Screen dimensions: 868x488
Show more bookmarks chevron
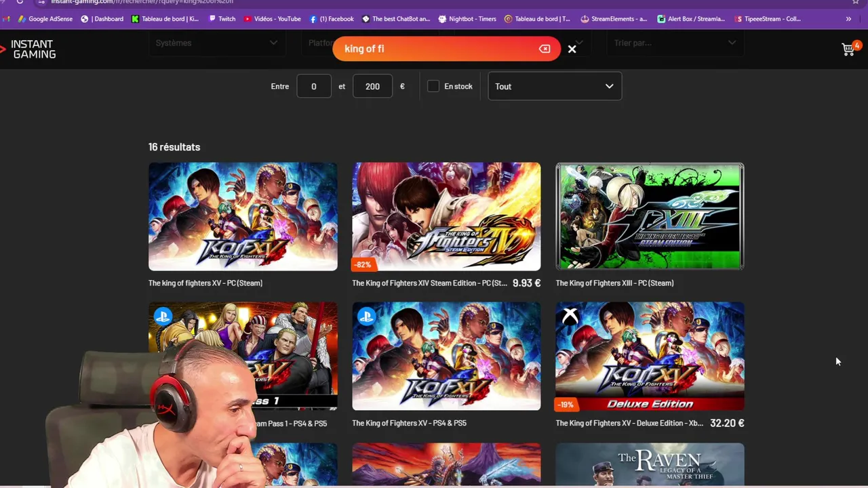848,19
